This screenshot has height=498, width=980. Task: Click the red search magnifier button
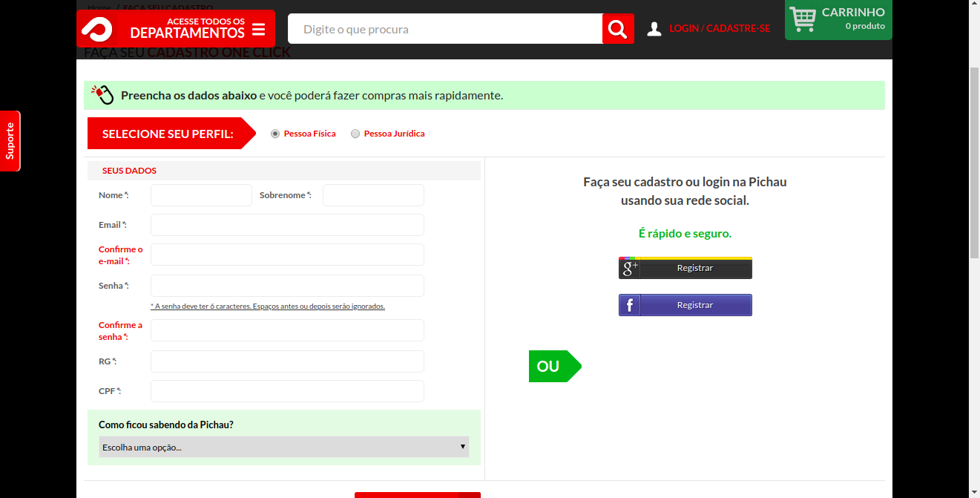618,29
